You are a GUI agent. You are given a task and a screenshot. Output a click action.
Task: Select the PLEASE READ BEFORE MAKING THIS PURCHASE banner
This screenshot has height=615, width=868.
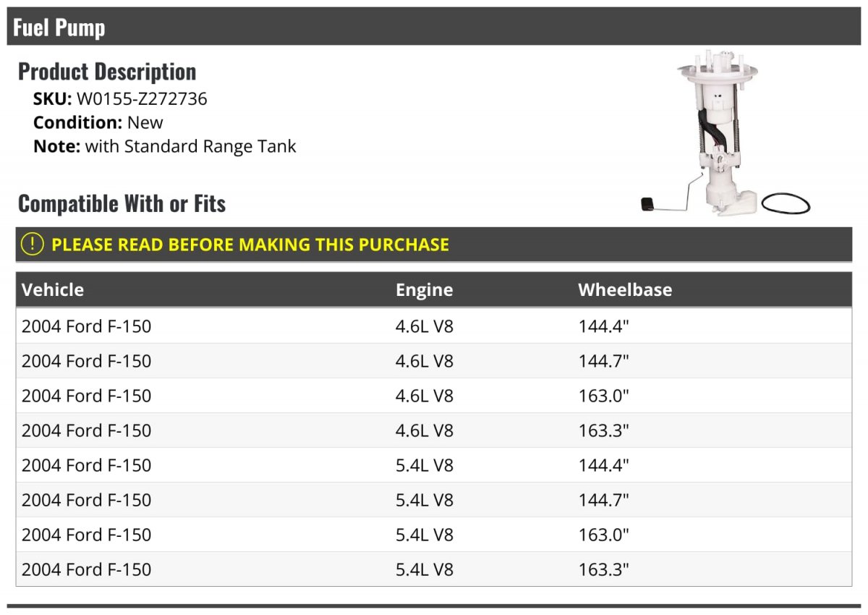point(434,245)
